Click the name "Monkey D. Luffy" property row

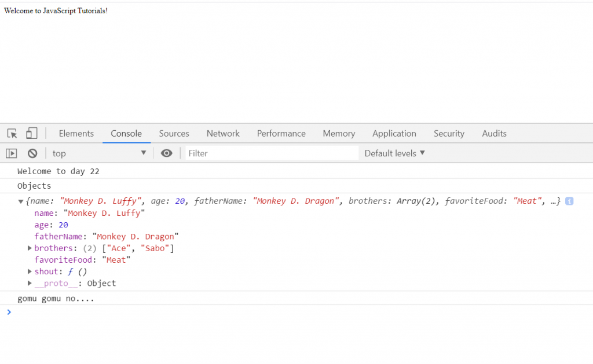coord(90,213)
